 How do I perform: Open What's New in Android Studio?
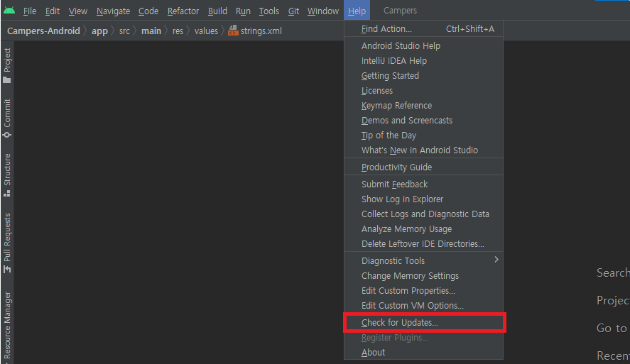tap(423, 150)
